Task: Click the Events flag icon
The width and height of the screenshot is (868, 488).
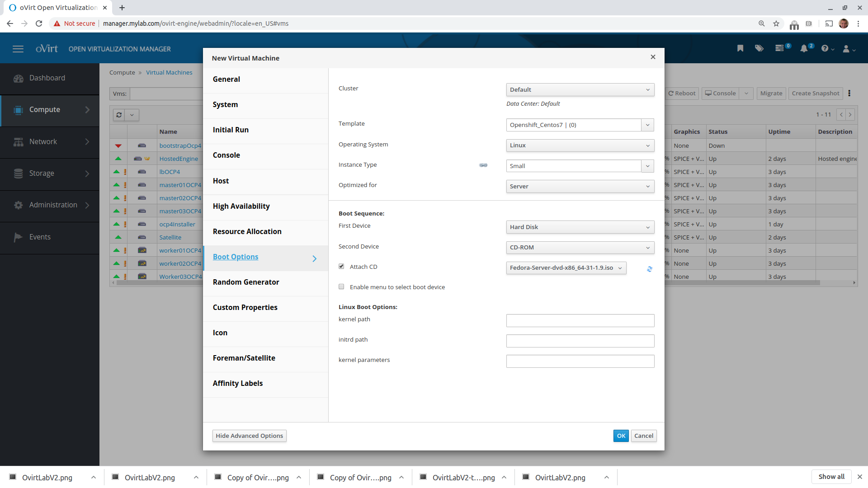Action: (18, 237)
